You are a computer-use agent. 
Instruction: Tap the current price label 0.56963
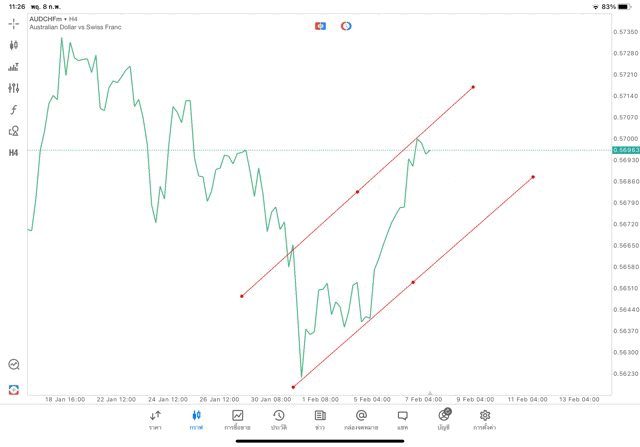point(626,150)
